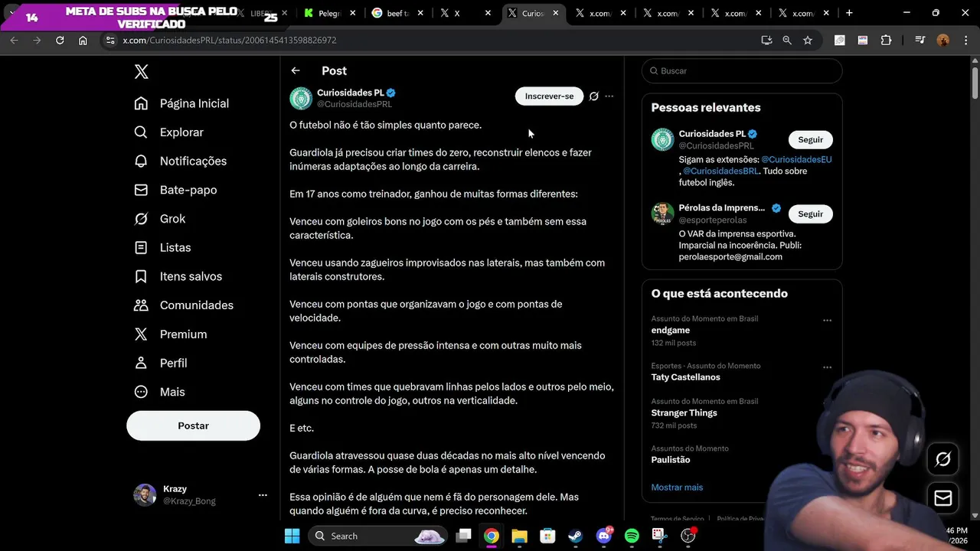Image resolution: width=980 pixels, height=551 pixels.
Task: Open the Windows Start menu
Action: pos(292,536)
